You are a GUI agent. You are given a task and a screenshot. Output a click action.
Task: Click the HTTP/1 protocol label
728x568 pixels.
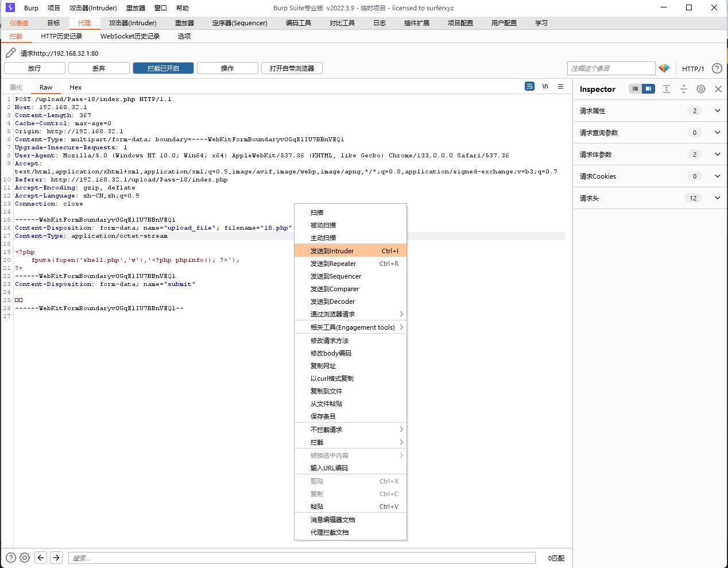coord(693,69)
